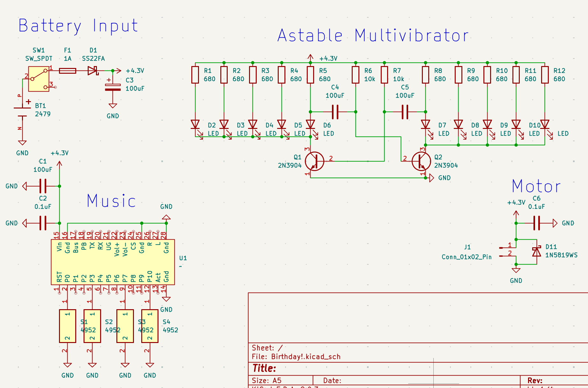Click resistor R12 symbol
Viewport: 588px width, 388px height.
pyautogui.click(x=545, y=75)
